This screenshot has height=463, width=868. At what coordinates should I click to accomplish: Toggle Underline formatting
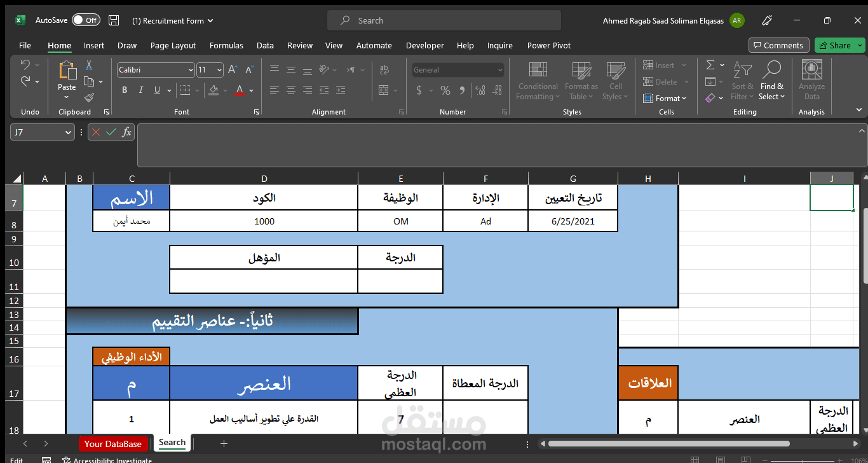pos(157,90)
